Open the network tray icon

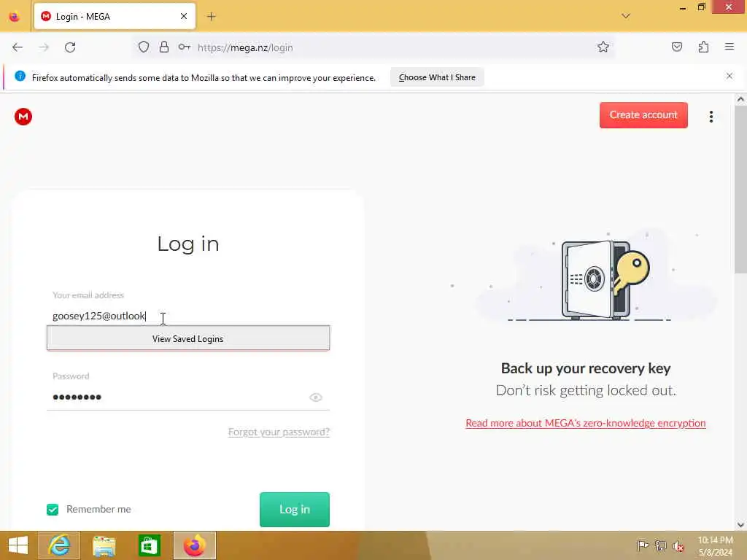pos(660,545)
